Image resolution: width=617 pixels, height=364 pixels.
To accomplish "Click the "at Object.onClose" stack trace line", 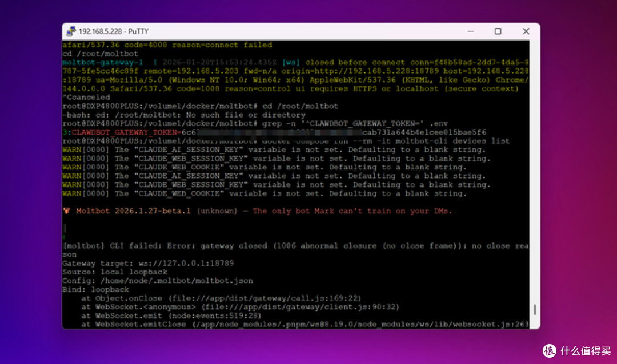I will [x=221, y=298].
